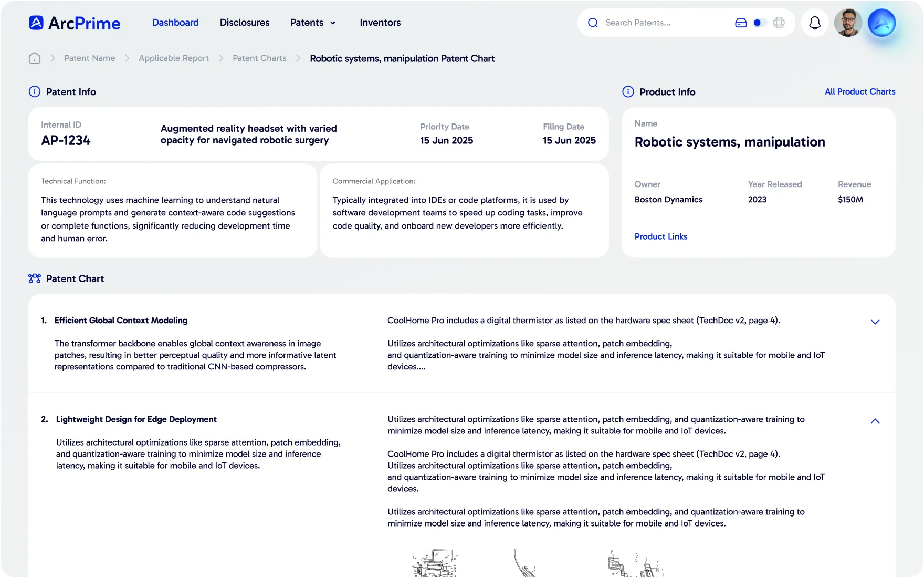Go to home via breadcrumb house icon

click(x=35, y=58)
